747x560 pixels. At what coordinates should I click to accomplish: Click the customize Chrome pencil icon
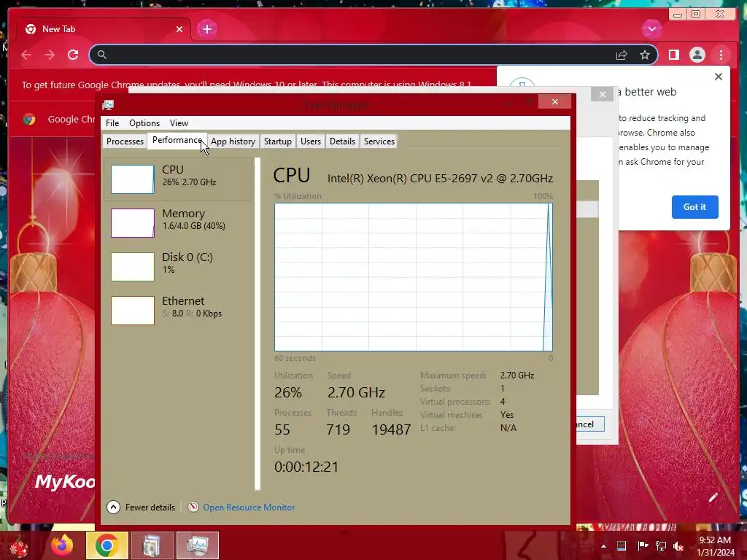coord(713,497)
